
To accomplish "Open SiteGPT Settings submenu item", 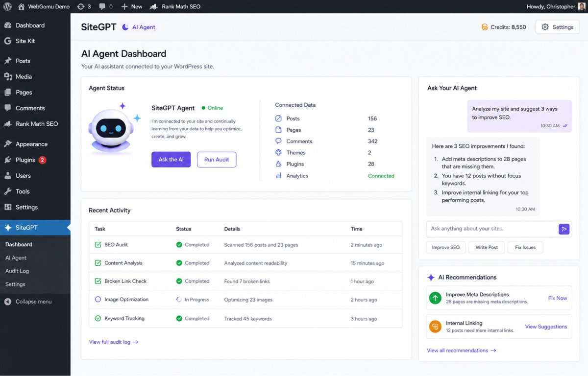I will [x=15, y=284].
